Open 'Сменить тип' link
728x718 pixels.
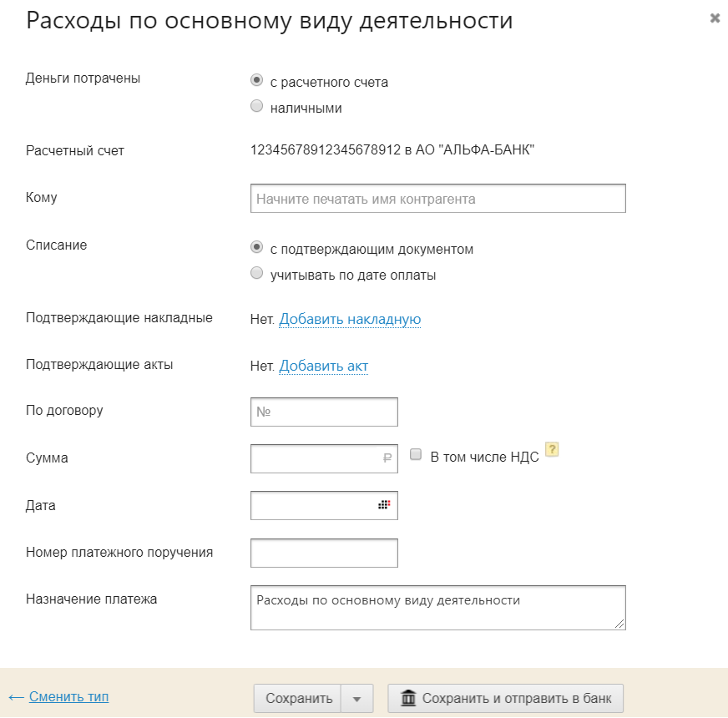[x=68, y=696]
